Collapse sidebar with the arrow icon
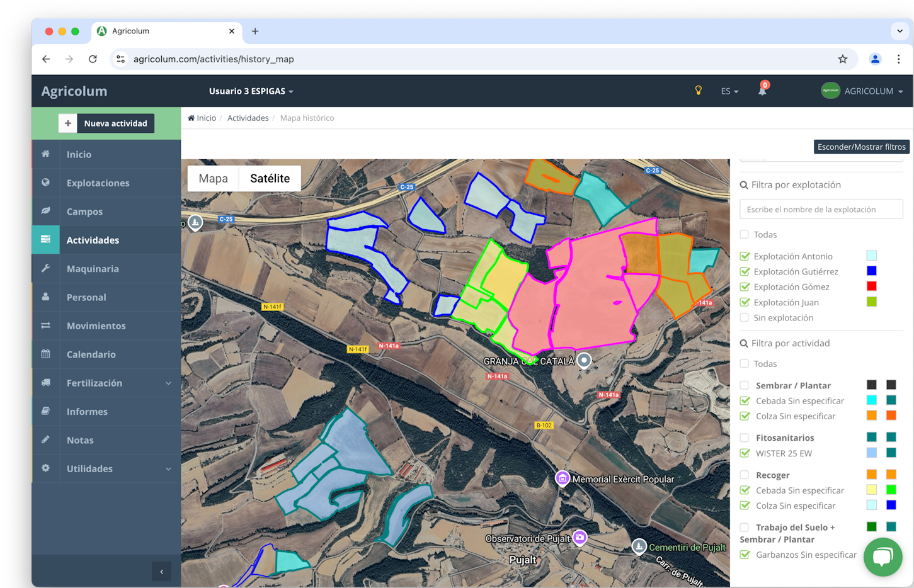This screenshot has height=588, width=914. pos(161,572)
